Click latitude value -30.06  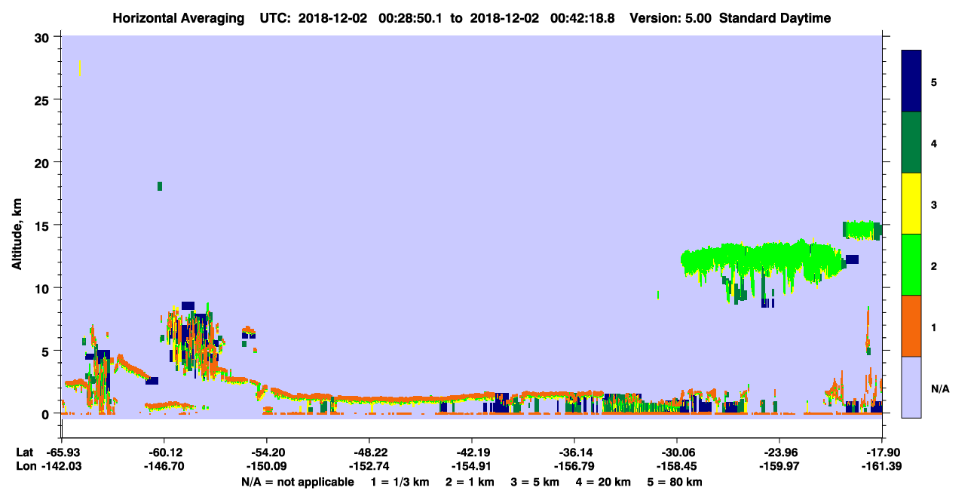pos(677,452)
